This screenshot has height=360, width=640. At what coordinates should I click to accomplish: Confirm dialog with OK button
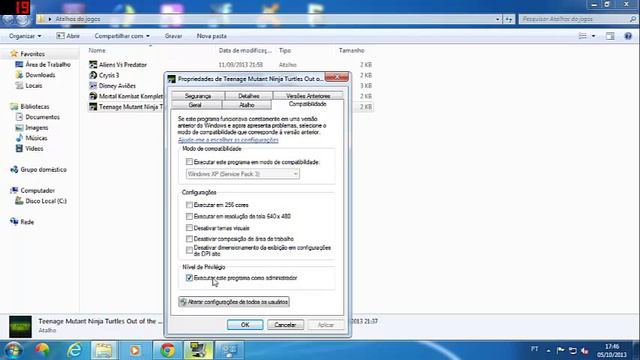pos(245,324)
